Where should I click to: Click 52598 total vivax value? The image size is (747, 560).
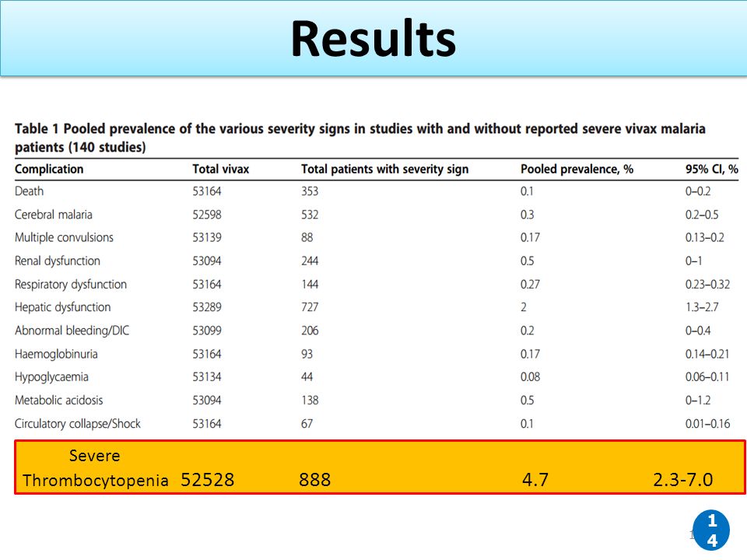pos(207,215)
